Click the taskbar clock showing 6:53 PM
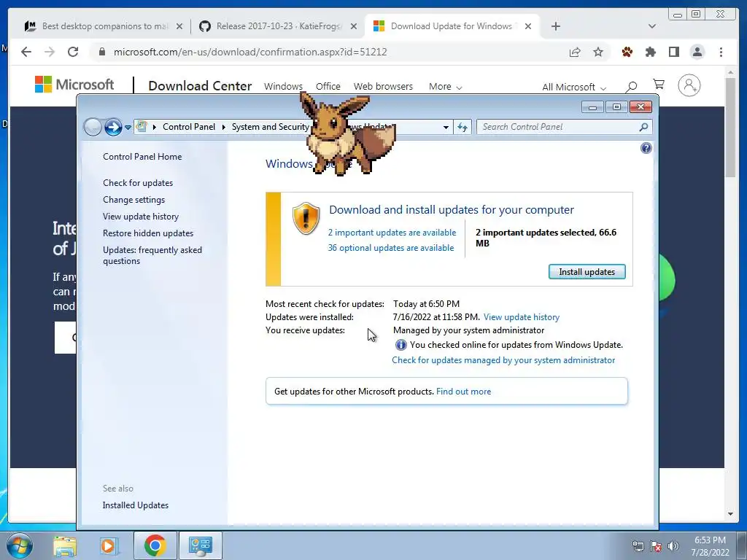747x560 pixels. tap(710, 546)
